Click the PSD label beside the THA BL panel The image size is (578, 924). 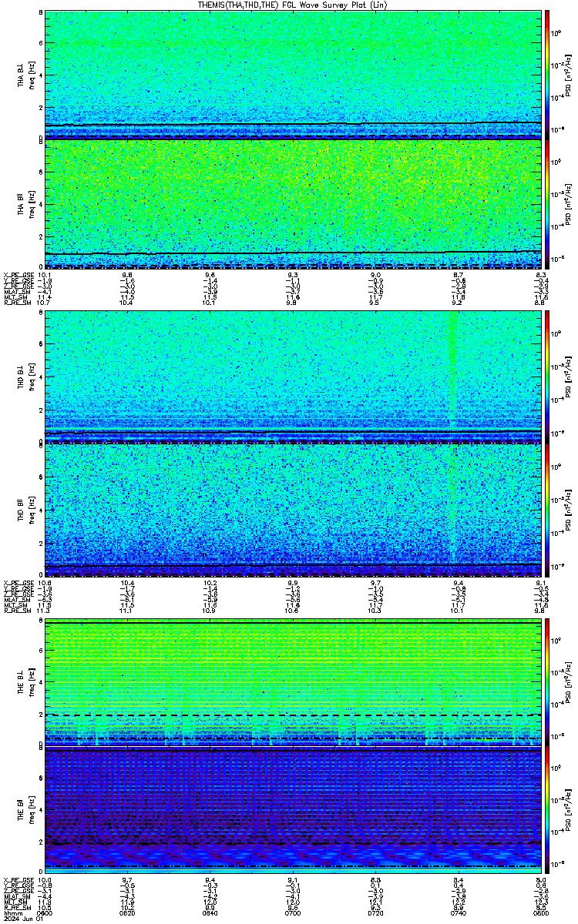tap(569, 74)
